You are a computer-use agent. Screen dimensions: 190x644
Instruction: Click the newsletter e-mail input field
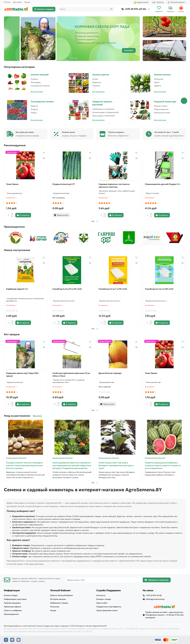pos(104,580)
